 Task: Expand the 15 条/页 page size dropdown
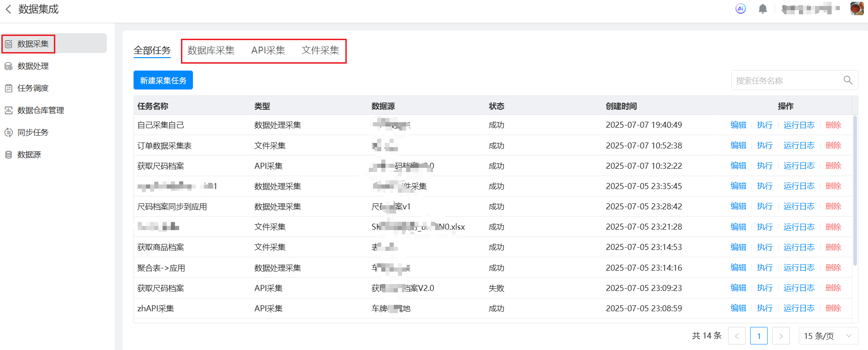point(828,336)
